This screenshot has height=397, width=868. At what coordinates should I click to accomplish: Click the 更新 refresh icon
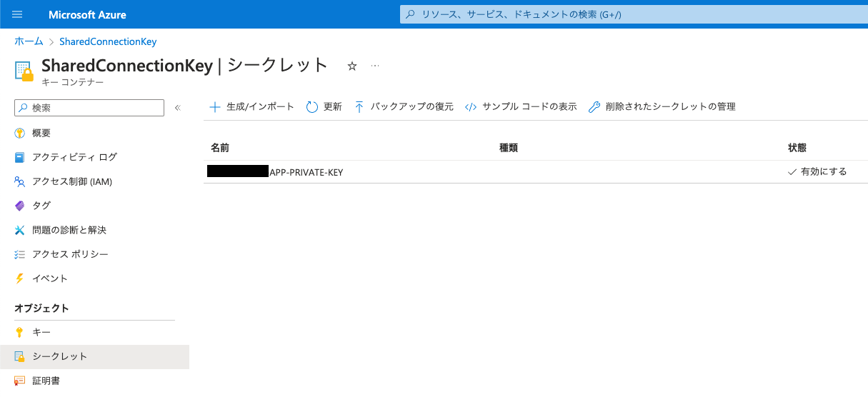pos(311,107)
